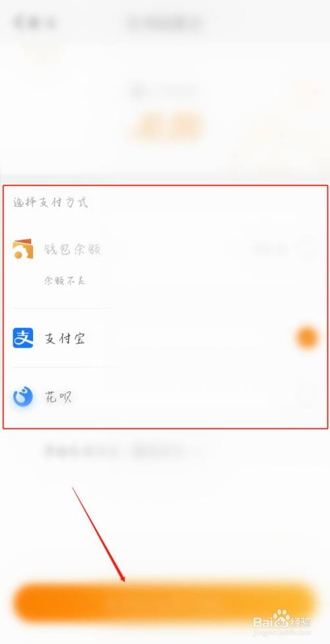Screen dimensions: 330x644
Task: Choose the 钱包余额 payment option label
Action: 73,249
